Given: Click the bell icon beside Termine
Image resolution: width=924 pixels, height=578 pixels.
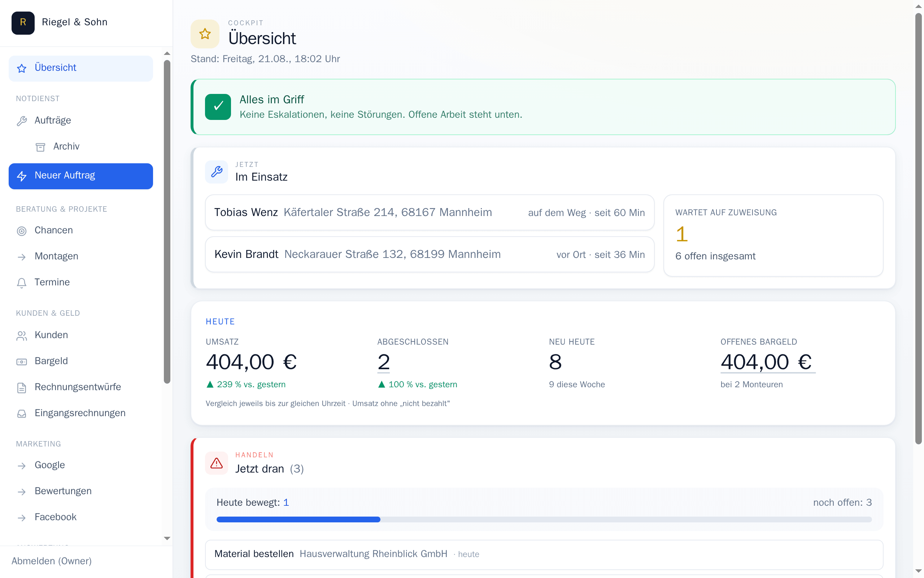Looking at the screenshot, I should [x=22, y=282].
